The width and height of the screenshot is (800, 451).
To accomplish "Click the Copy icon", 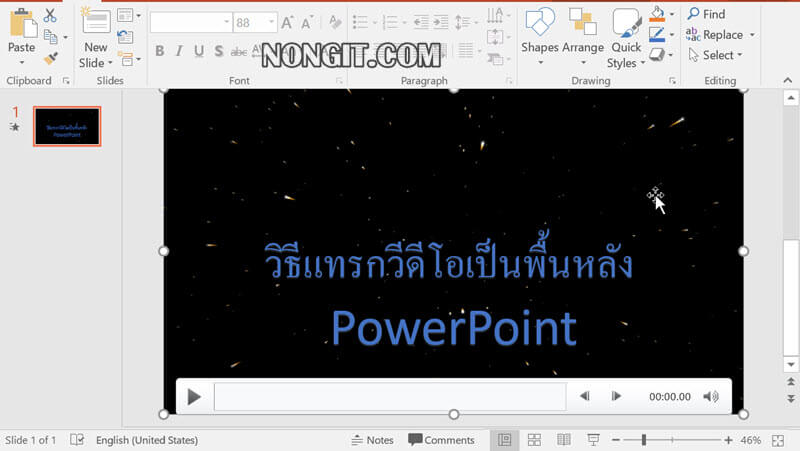I will (51, 37).
